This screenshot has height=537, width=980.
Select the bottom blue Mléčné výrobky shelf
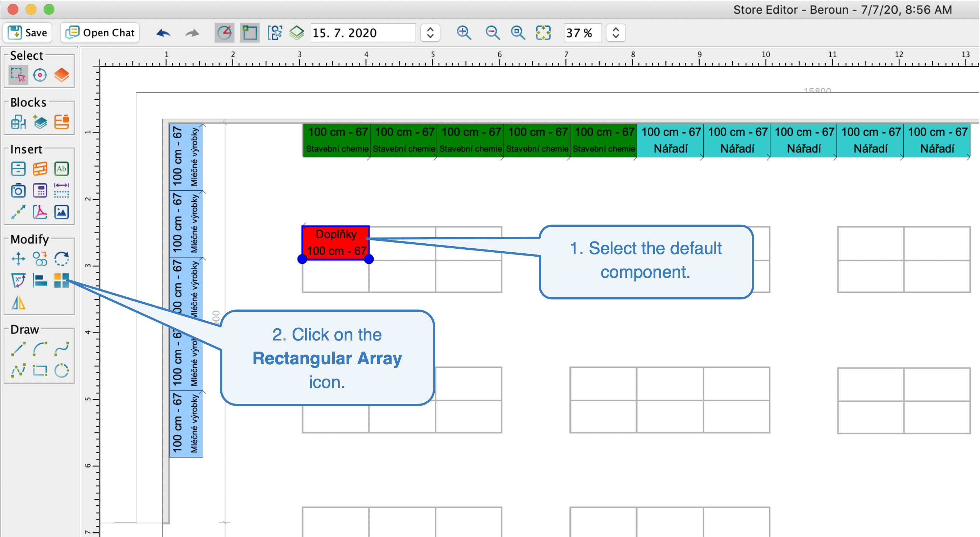(x=186, y=424)
